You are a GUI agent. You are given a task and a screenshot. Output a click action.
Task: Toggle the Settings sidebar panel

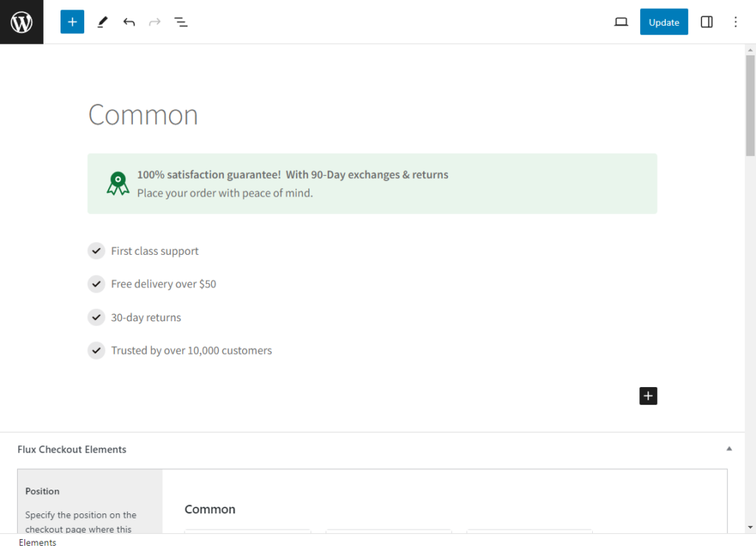(707, 22)
